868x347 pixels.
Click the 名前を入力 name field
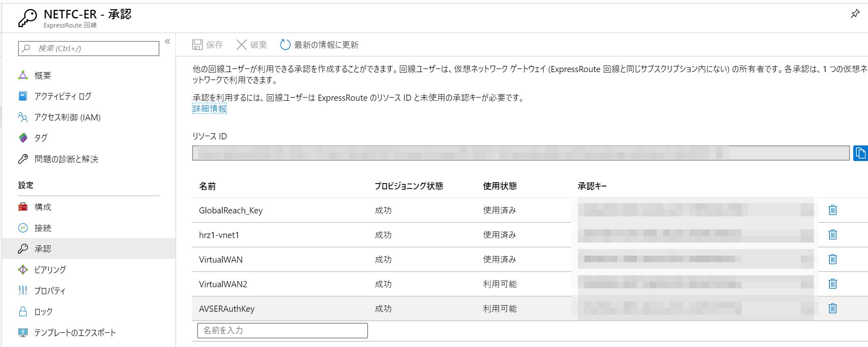(282, 331)
